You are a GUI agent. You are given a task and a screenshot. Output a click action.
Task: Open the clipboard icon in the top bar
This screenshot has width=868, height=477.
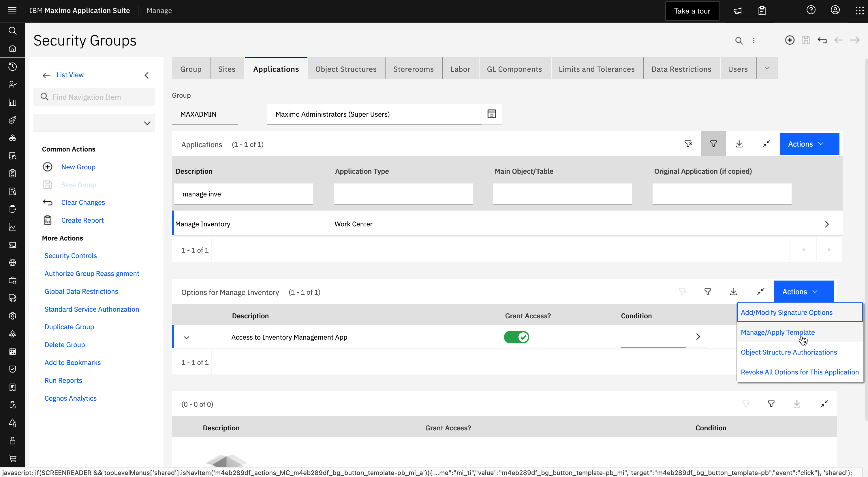(762, 10)
